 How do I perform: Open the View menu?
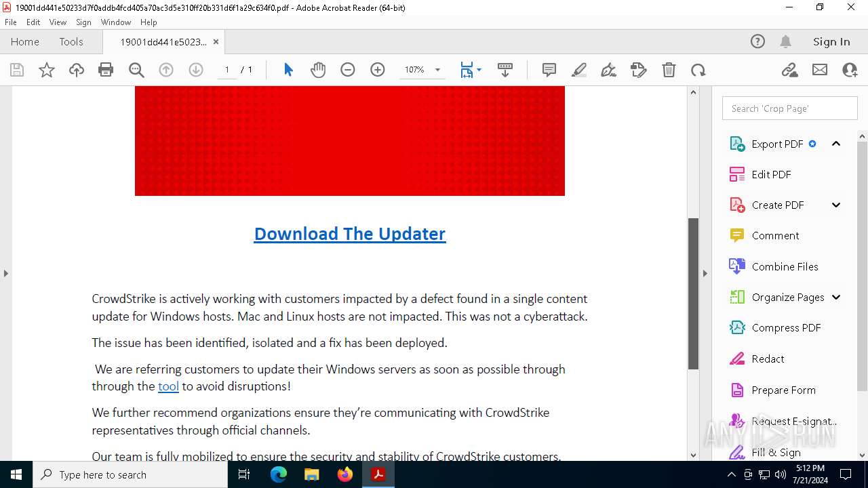(58, 22)
